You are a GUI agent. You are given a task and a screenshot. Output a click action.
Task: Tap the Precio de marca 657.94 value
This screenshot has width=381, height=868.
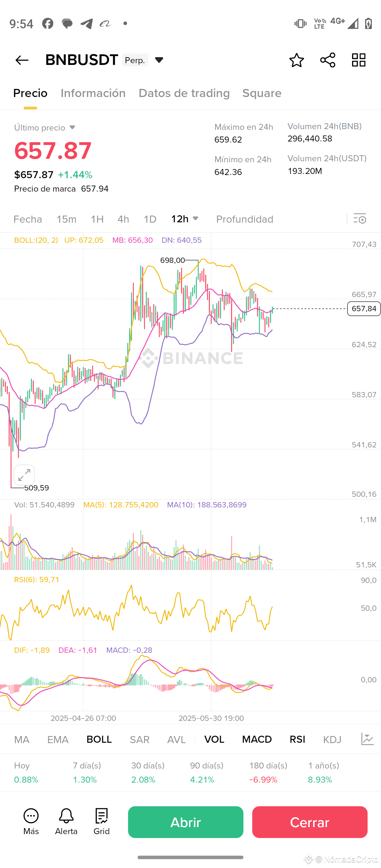pyautogui.click(x=95, y=189)
